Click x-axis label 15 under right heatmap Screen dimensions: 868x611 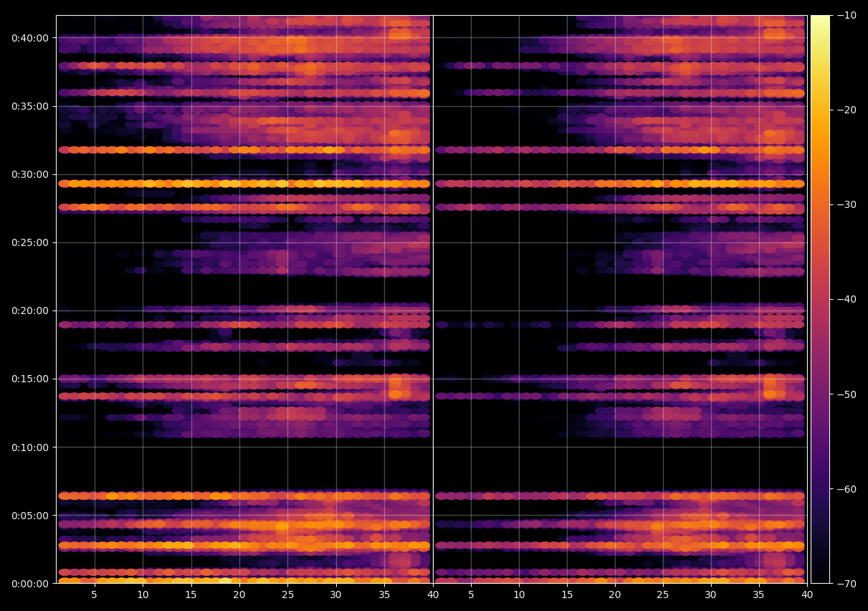point(567,595)
